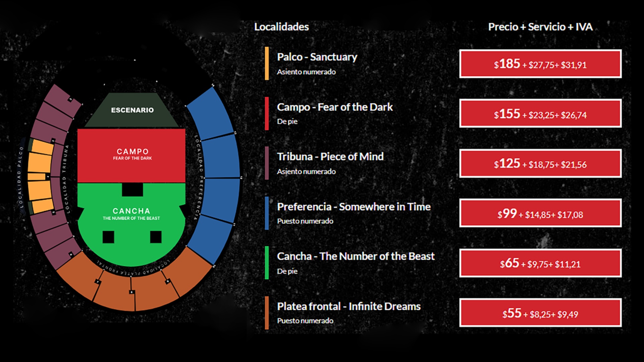Click Cancha - The Number of the Beast
Viewport: 644px width, 362px height.
pyautogui.click(x=355, y=256)
